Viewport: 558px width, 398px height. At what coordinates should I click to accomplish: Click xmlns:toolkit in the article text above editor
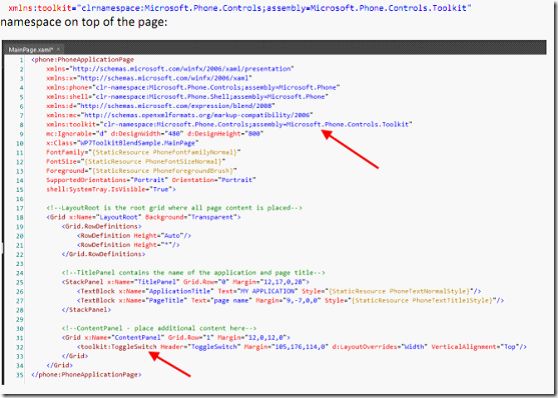40,7
